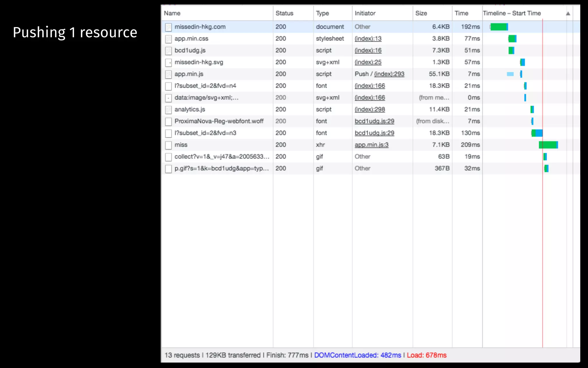Viewport: 588px width, 368px height.
Task: Click the file icon beside app.min.css
Action: 168,39
